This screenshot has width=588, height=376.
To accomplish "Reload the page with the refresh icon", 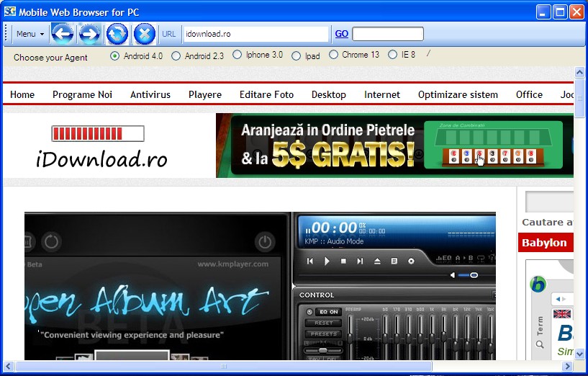I will pos(117,34).
